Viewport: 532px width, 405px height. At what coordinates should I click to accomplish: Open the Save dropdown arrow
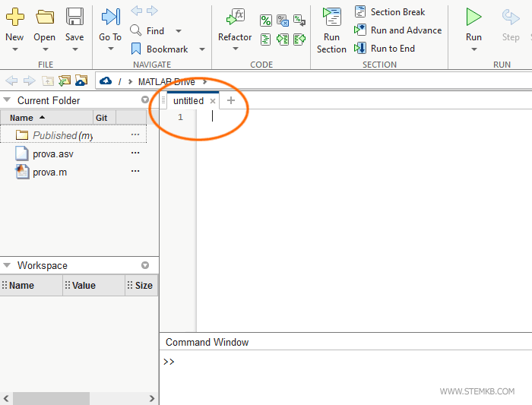(x=74, y=49)
